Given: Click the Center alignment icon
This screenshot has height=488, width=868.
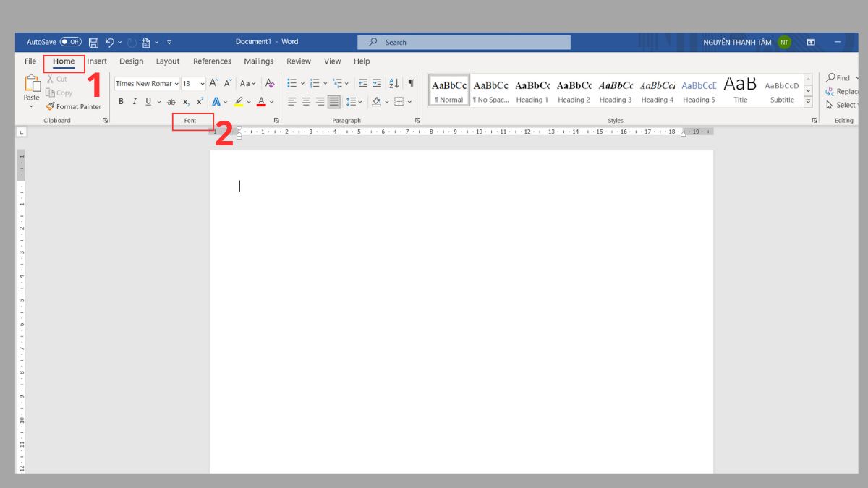Looking at the screenshot, I should click(305, 100).
